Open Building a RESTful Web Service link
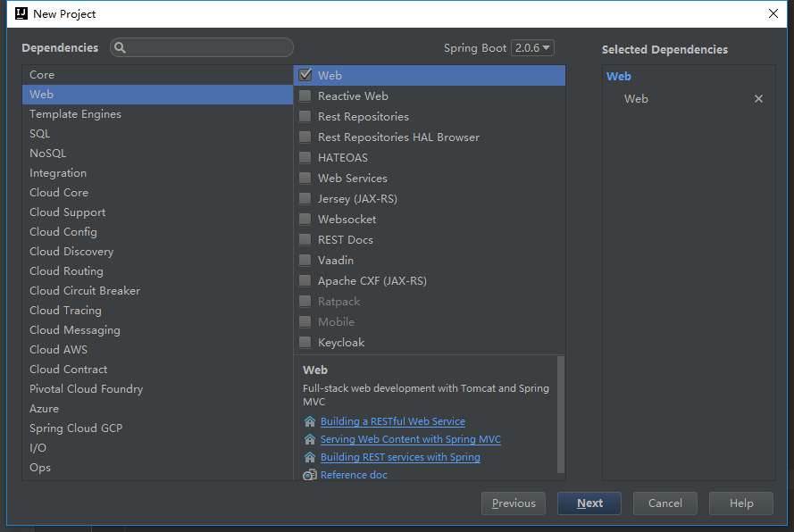This screenshot has height=532, width=794. (392, 421)
